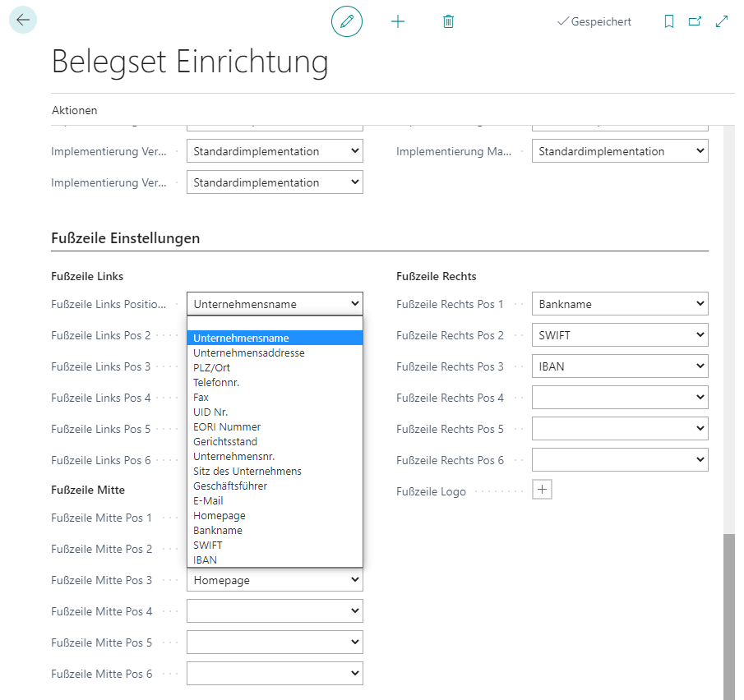Expand Fußzeile Rechts Pos 2 SWIFT dropdown
744x700 pixels.
tap(620, 335)
